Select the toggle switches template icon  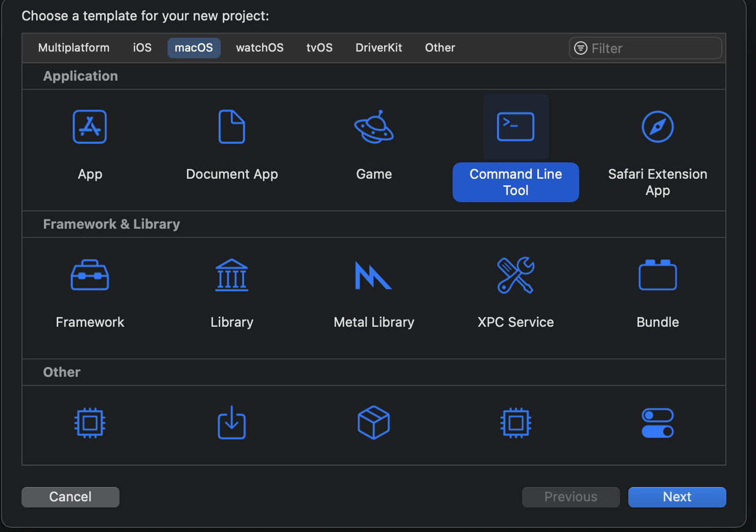coord(657,423)
